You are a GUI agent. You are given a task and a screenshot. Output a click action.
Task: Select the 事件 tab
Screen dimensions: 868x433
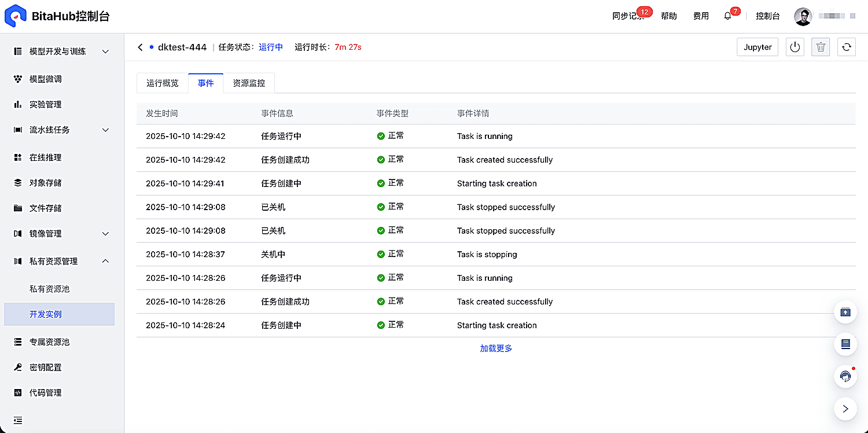click(206, 83)
